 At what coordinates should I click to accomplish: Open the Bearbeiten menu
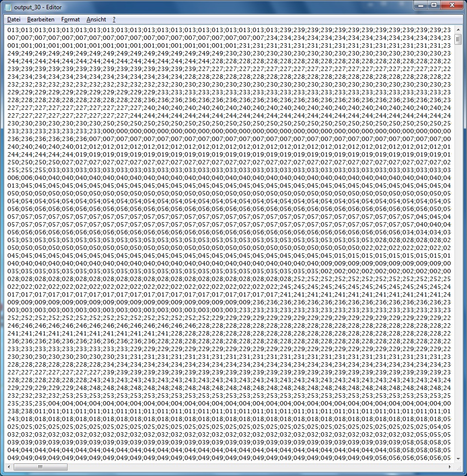41,19
